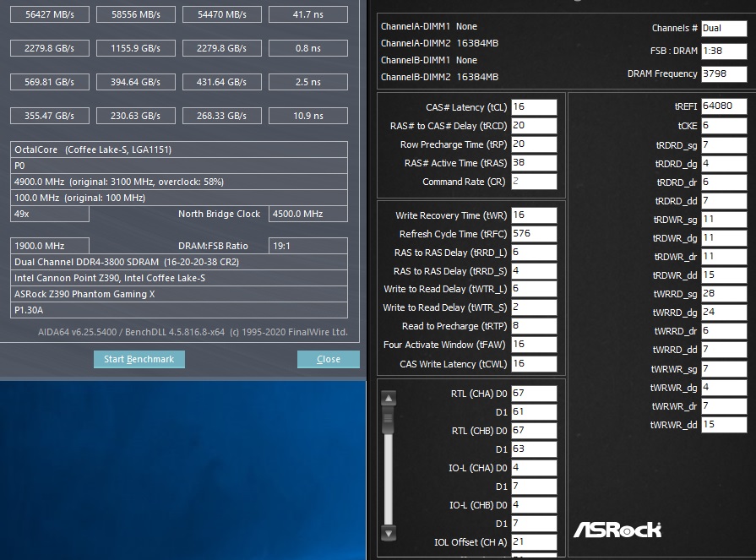Click the tWRWR_sg value field
Image resolution: width=756 pixels, height=560 pixels.
pyautogui.click(x=724, y=368)
